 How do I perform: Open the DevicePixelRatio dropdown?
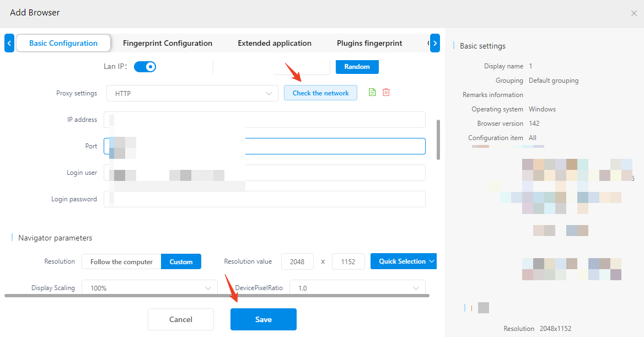click(x=358, y=288)
